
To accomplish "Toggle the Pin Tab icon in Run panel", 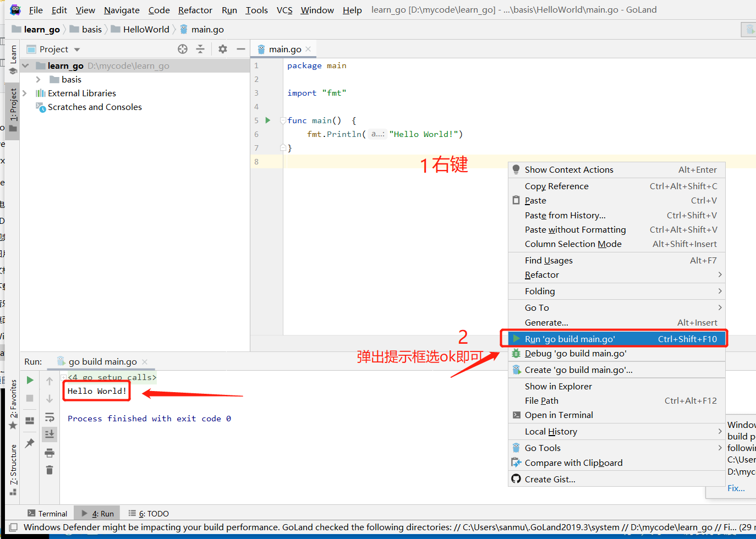I will (x=30, y=443).
